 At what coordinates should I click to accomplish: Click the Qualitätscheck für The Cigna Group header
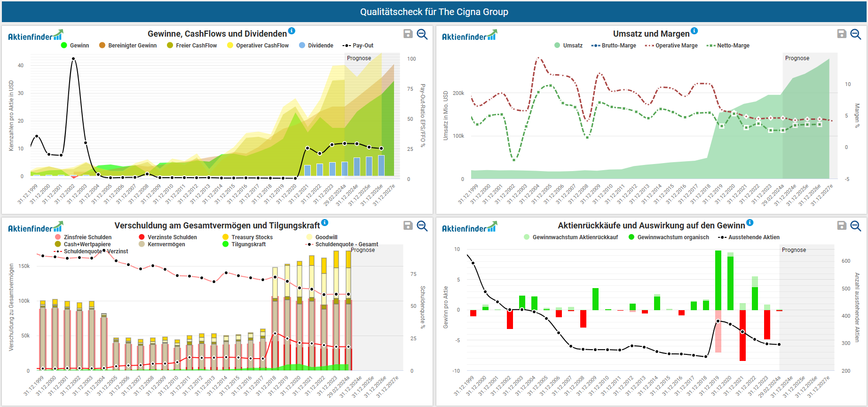434,12
